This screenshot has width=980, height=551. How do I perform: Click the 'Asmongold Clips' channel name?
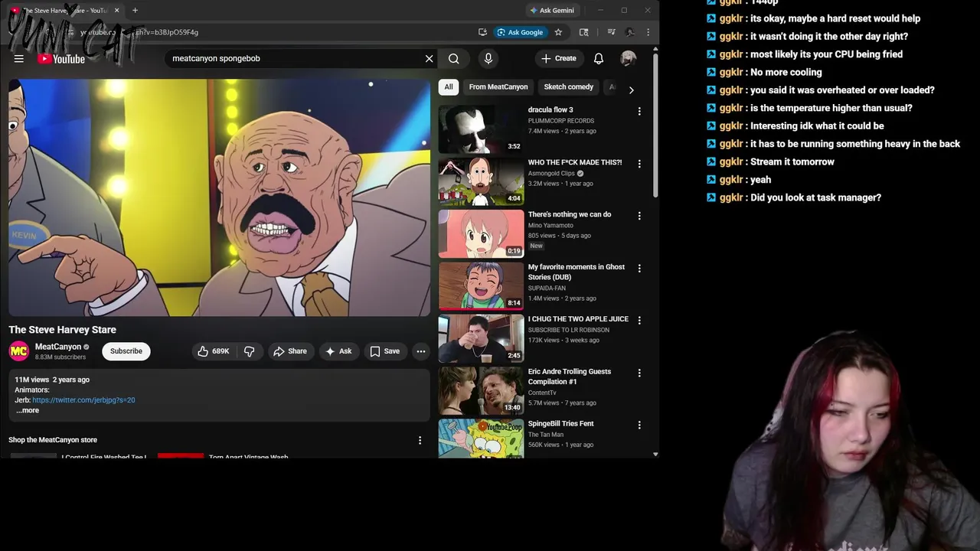pyautogui.click(x=551, y=174)
